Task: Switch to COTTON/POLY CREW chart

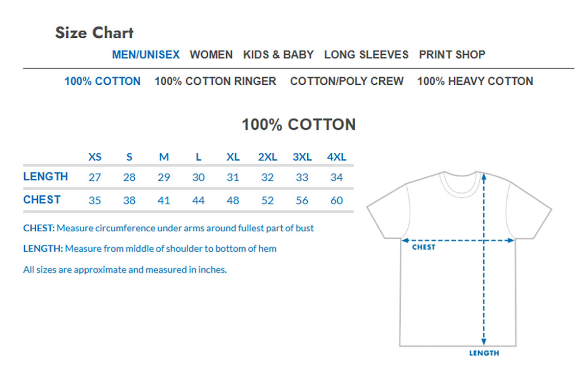Action: point(346,81)
